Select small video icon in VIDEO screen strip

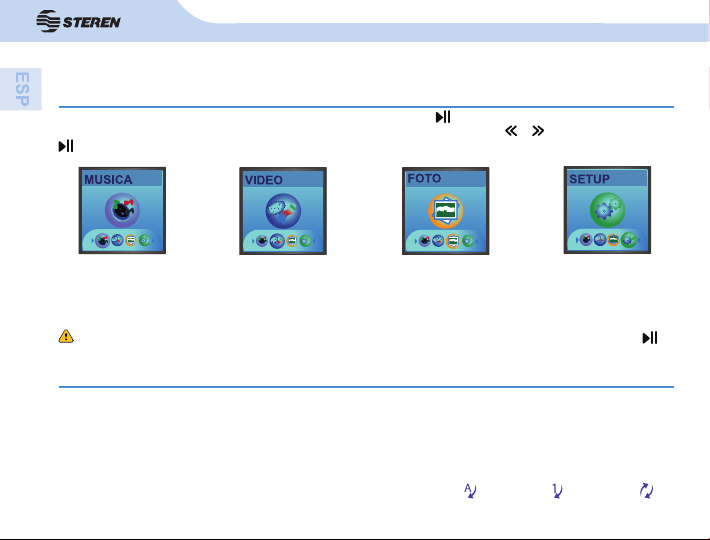coord(277,241)
